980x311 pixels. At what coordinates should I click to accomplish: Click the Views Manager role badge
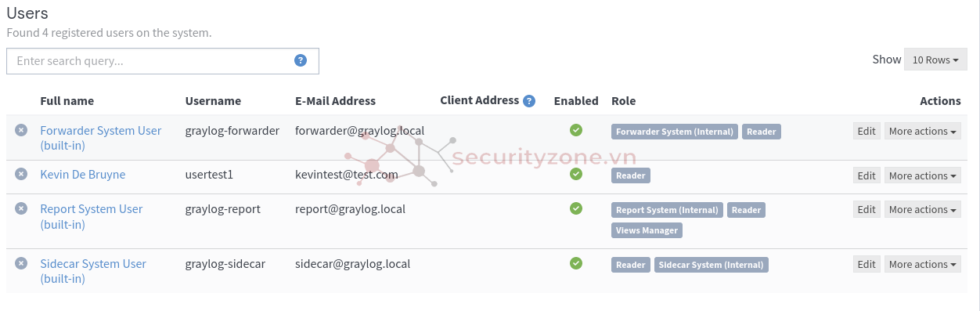[647, 230]
